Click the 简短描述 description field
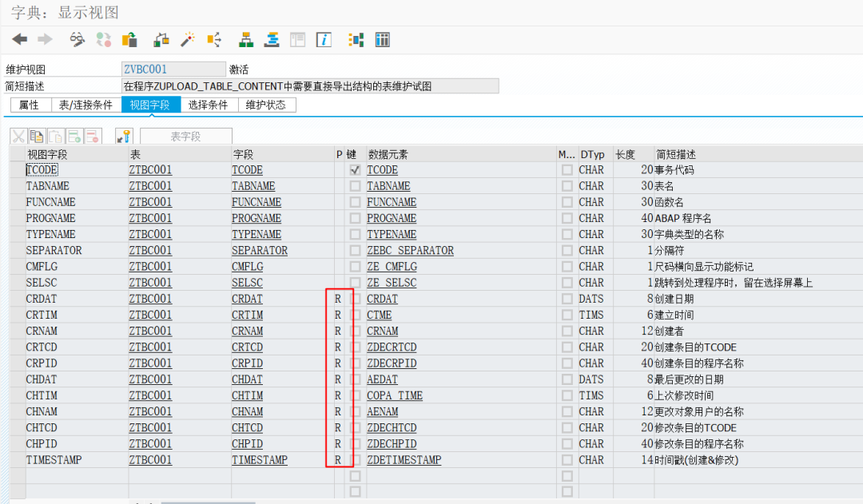 point(310,85)
